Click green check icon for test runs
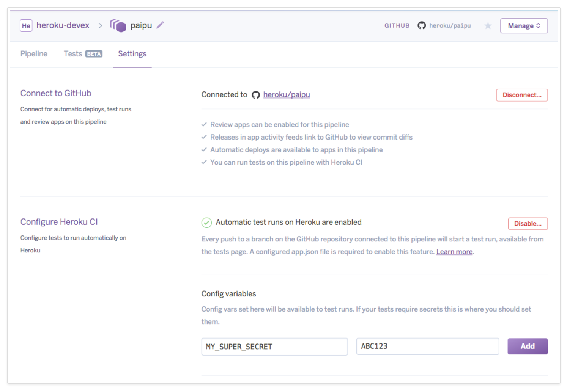This screenshot has height=392, width=567. click(206, 223)
